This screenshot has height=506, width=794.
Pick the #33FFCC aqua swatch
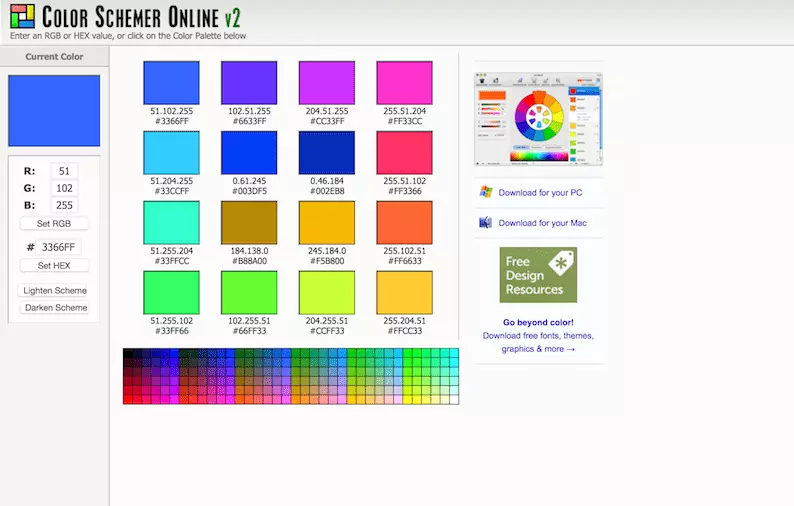(x=171, y=223)
